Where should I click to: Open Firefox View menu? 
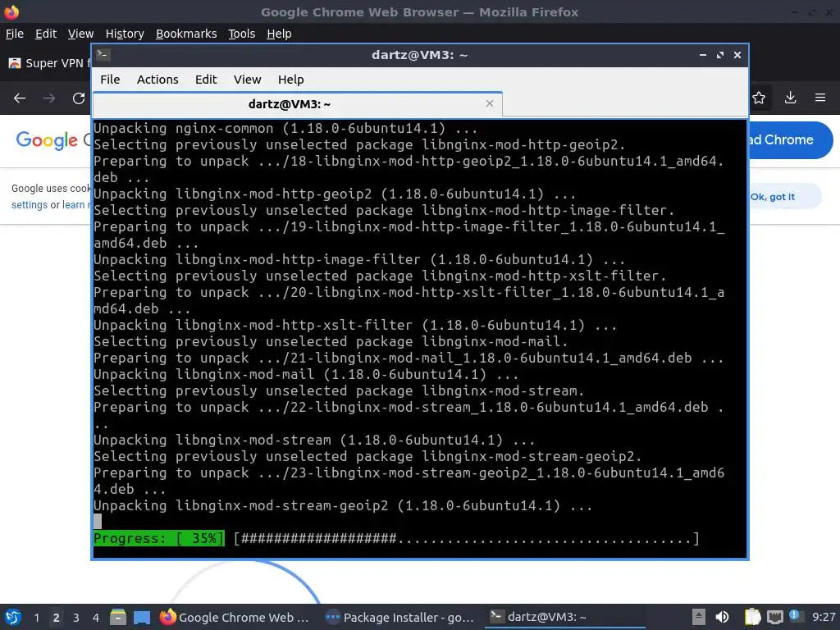point(80,34)
